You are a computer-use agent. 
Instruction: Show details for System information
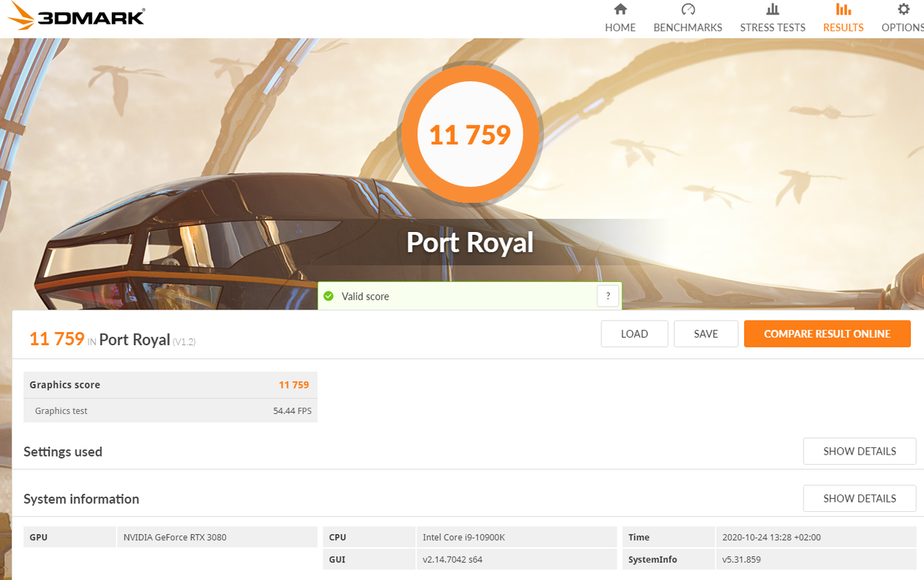pyautogui.click(x=859, y=498)
